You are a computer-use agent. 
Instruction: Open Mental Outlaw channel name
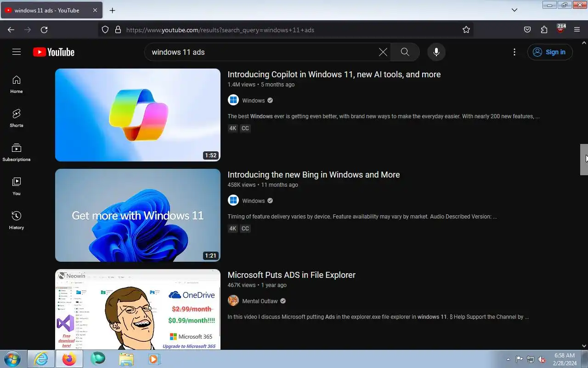click(260, 301)
